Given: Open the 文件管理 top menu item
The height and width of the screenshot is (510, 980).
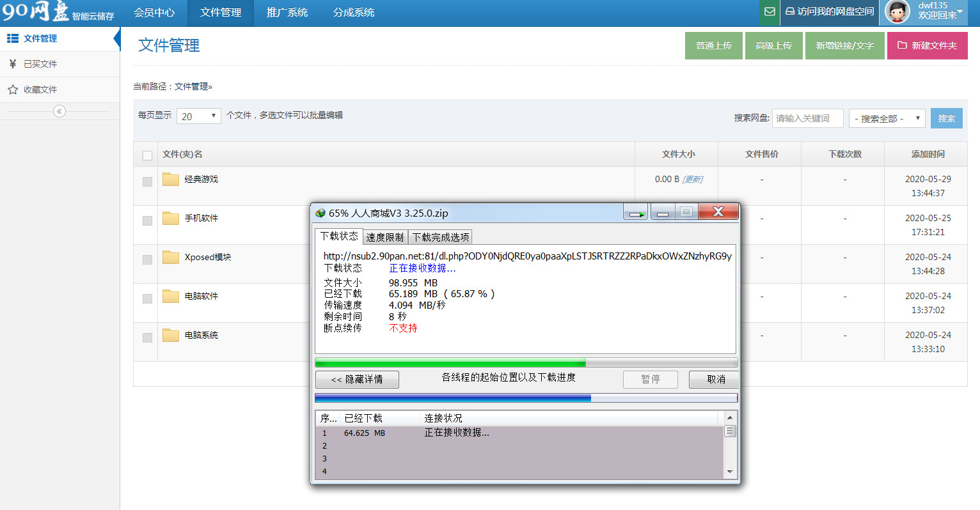Looking at the screenshot, I should click(x=221, y=13).
